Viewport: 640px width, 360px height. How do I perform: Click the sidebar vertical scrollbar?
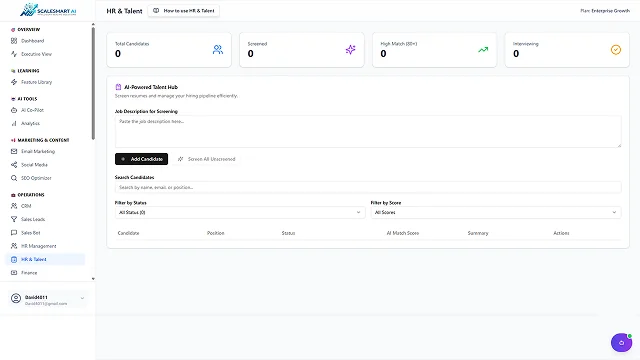tap(93, 84)
